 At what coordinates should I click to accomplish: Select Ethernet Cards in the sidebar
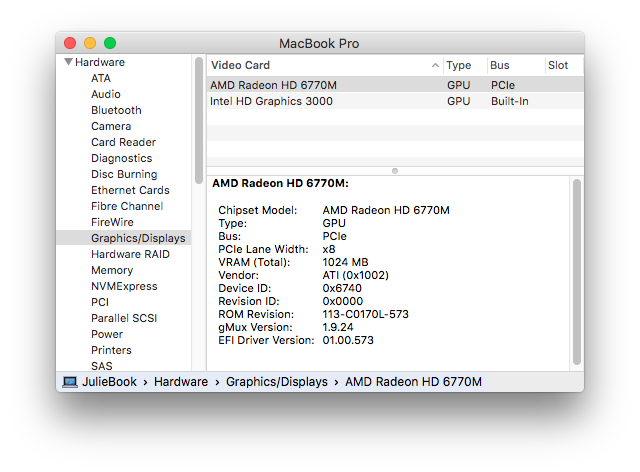pyautogui.click(x=130, y=190)
